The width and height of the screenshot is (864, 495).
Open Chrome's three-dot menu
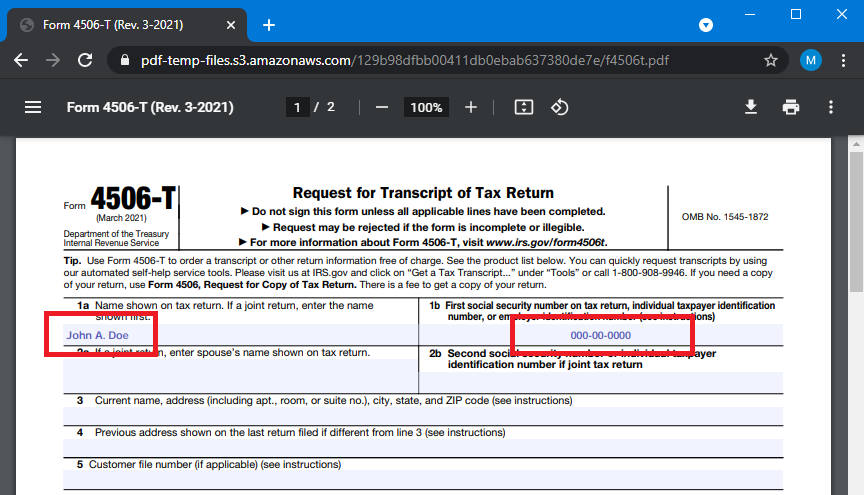(844, 60)
